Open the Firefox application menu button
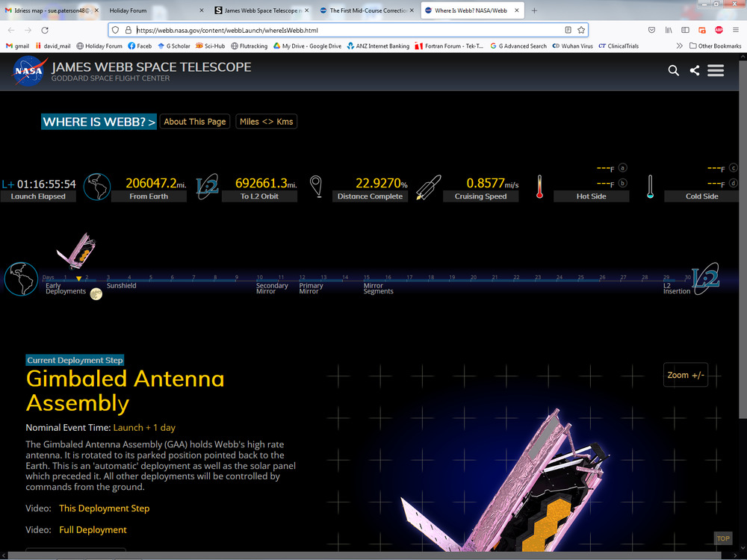The image size is (747, 560). pos(735,30)
